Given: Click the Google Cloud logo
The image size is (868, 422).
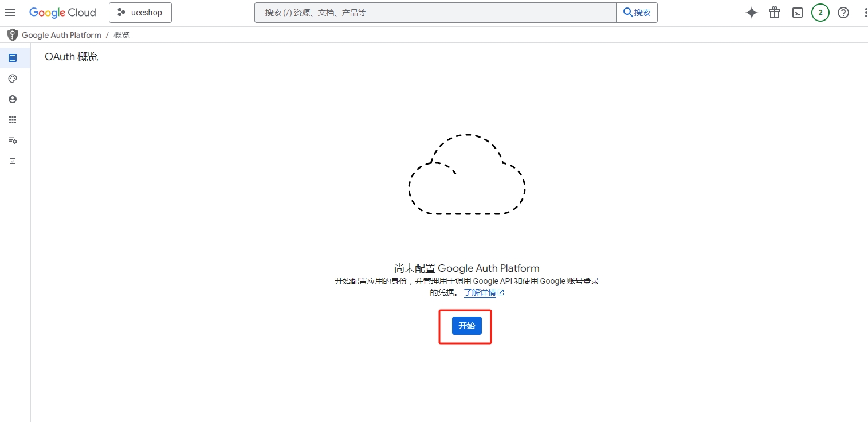Looking at the screenshot, I should coord(62,13).
